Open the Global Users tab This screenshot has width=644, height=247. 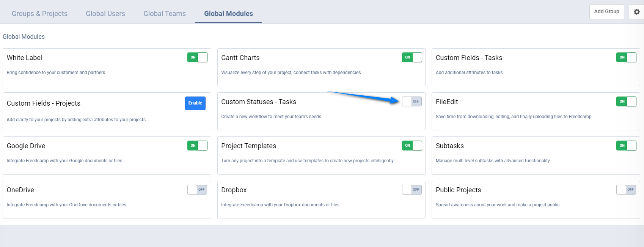click(105, 14)
